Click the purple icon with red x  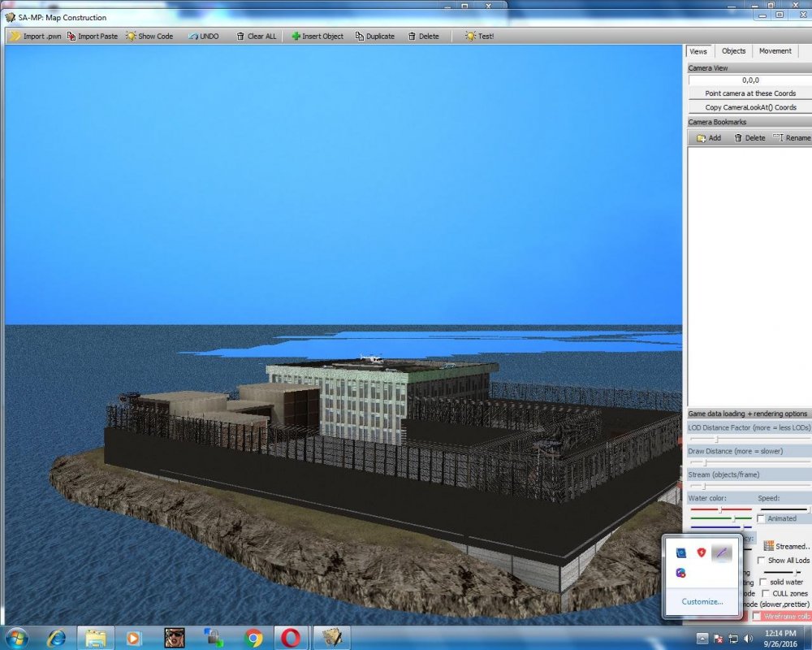coord(681,573)
